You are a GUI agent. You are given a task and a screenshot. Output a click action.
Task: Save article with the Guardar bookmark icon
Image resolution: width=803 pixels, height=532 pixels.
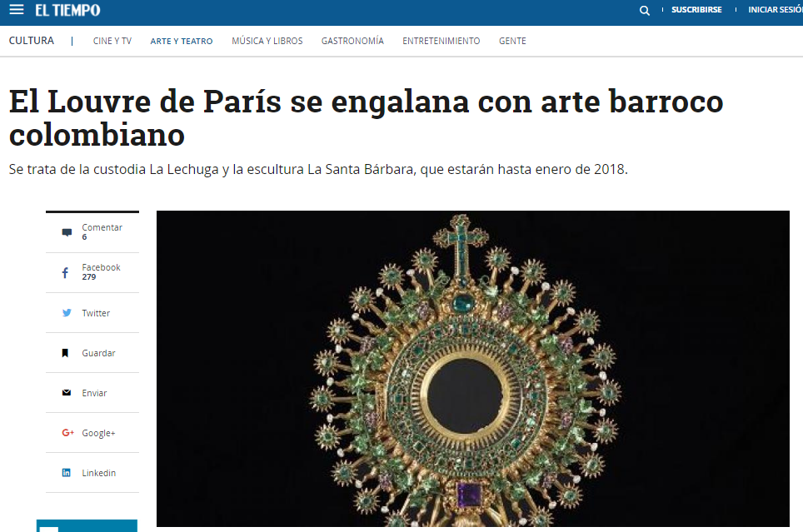click(x=65, y=353)
